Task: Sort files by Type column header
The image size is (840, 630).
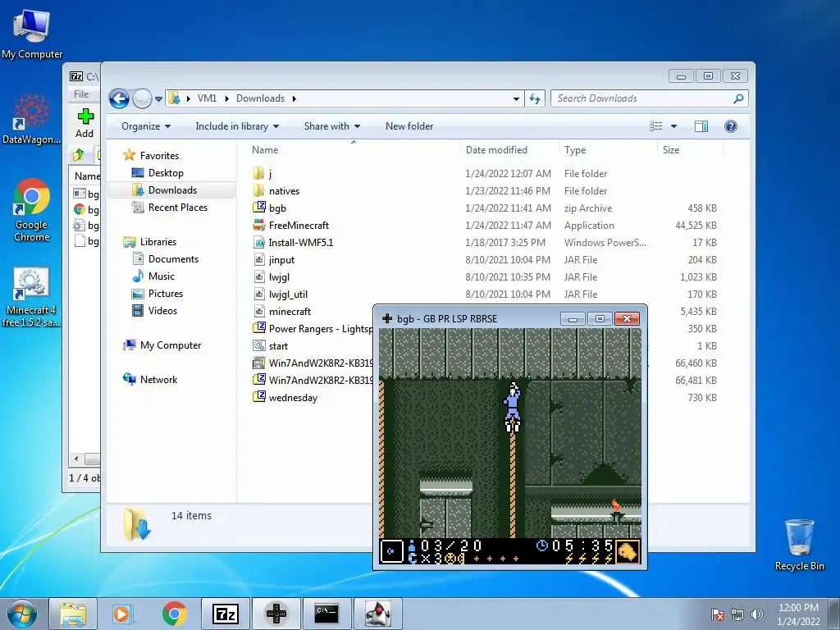Action: pyautogui.click(x=608, y=150)
